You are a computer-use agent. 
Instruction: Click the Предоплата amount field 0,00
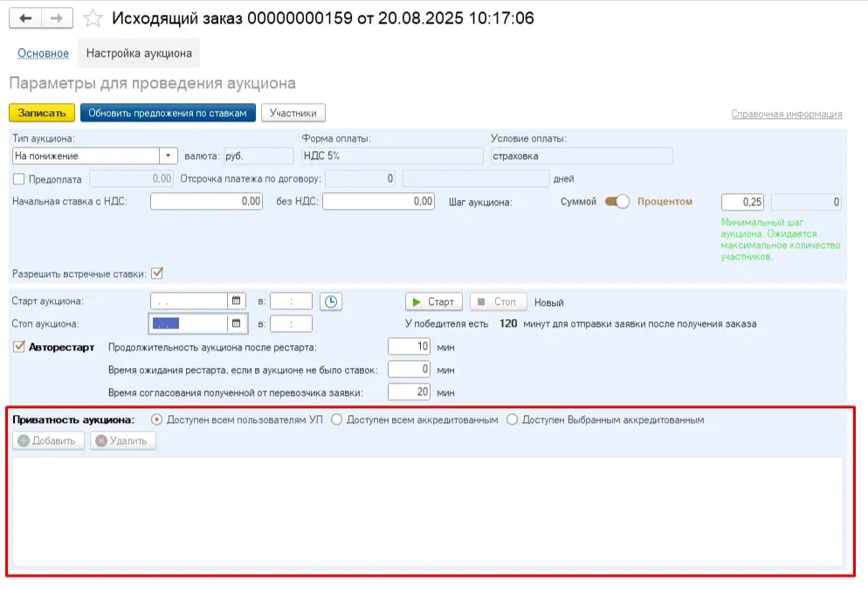click(131, 178)
